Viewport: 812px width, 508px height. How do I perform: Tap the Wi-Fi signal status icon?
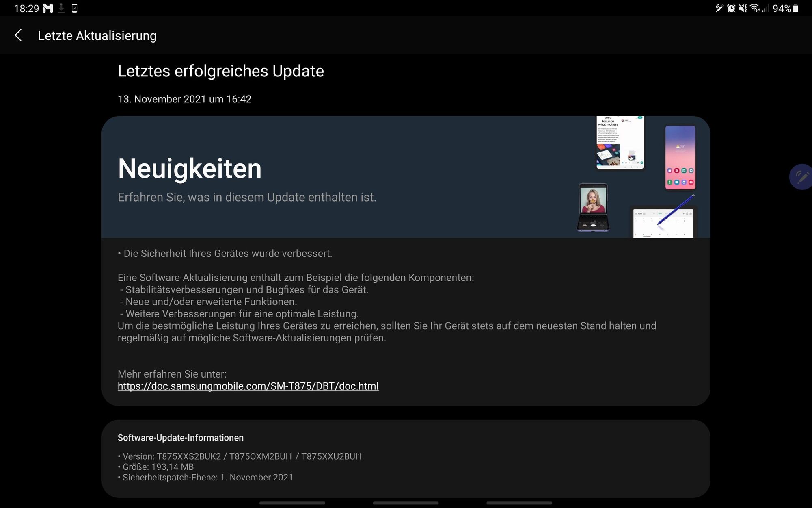tap(755, 9)
